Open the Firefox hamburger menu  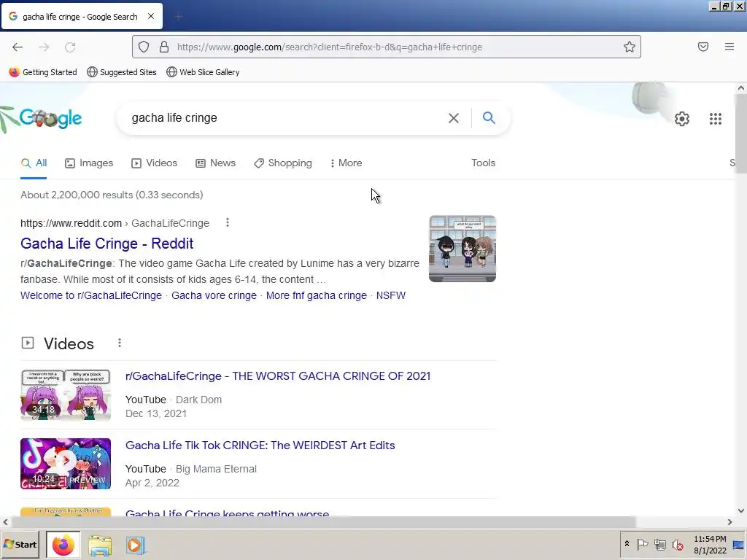click(x=729, y=47)
